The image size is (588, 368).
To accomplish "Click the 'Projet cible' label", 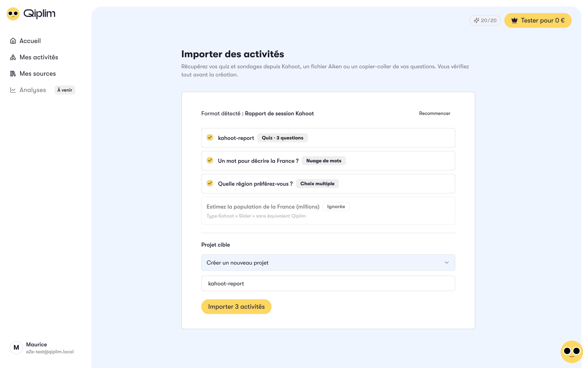I will (x=216, y=245).
